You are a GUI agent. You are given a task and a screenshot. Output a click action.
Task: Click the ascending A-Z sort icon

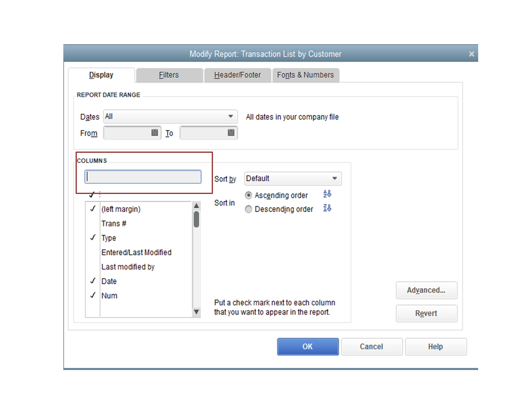pyautogui.click(x=327, y=194)
